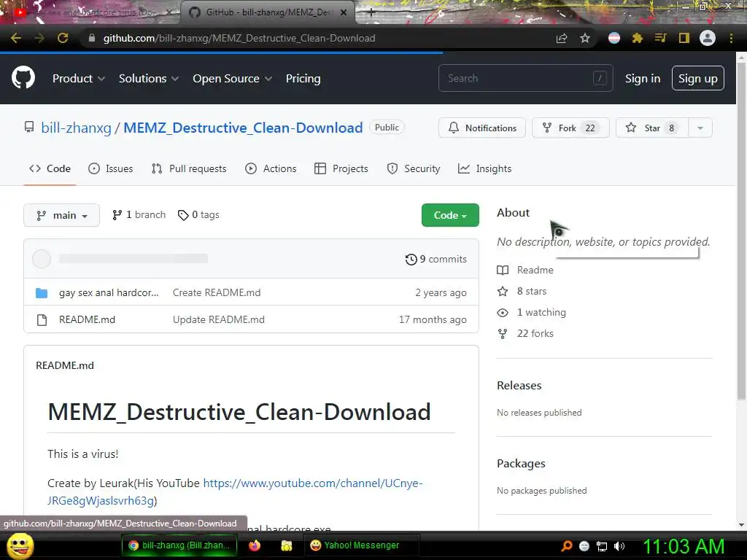The height and width of the screenshot is (560, 747).
Task: Open the bill-zhanxg user profile link
Action: (x=76, y=128)
